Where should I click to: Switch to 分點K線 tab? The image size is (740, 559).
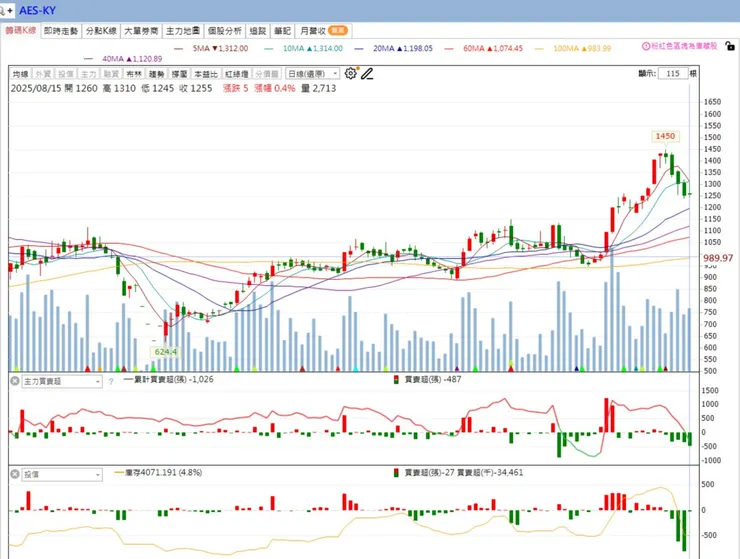coord(101,31)
